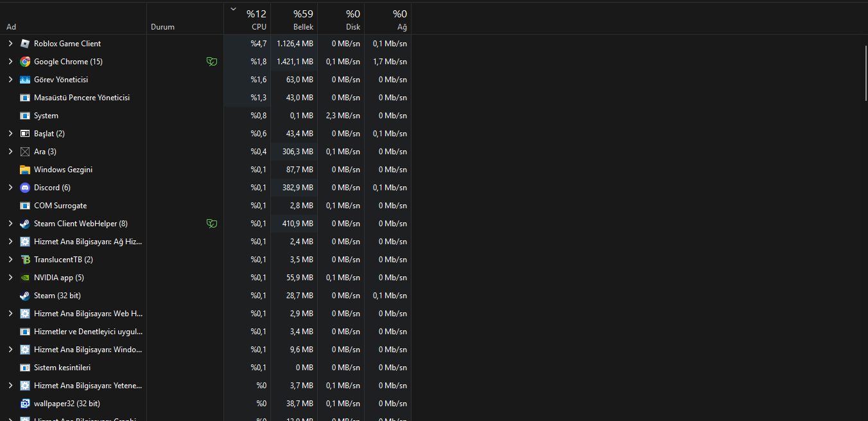
Task: Click the wallpaper32 (32 bit) icon
Action: [x=25, y=404]
